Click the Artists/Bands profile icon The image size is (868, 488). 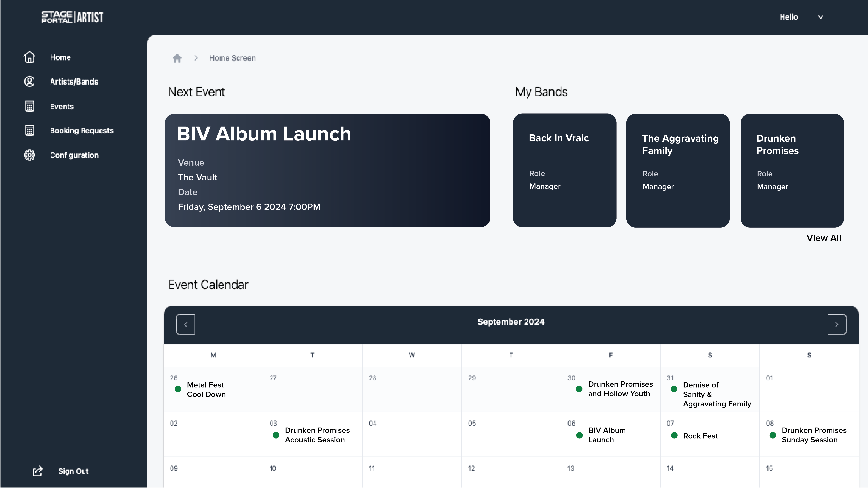(x=29, y=82)
